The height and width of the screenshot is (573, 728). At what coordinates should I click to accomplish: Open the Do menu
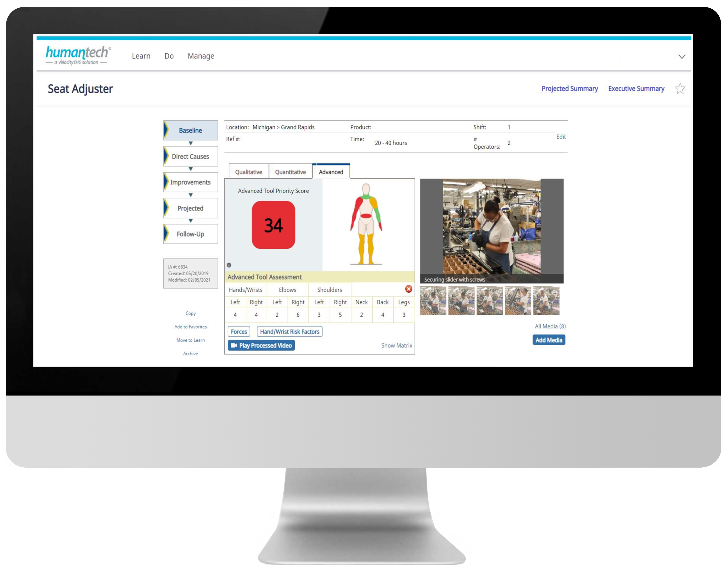click(169, 56)
